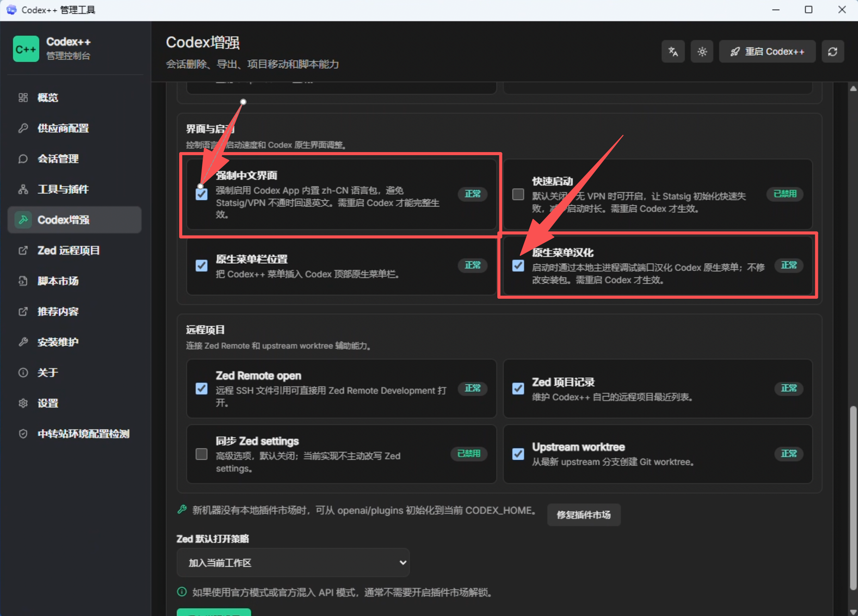Click the refresh icon button in header
The image size is (858, 616).
(x=833, y=51)
